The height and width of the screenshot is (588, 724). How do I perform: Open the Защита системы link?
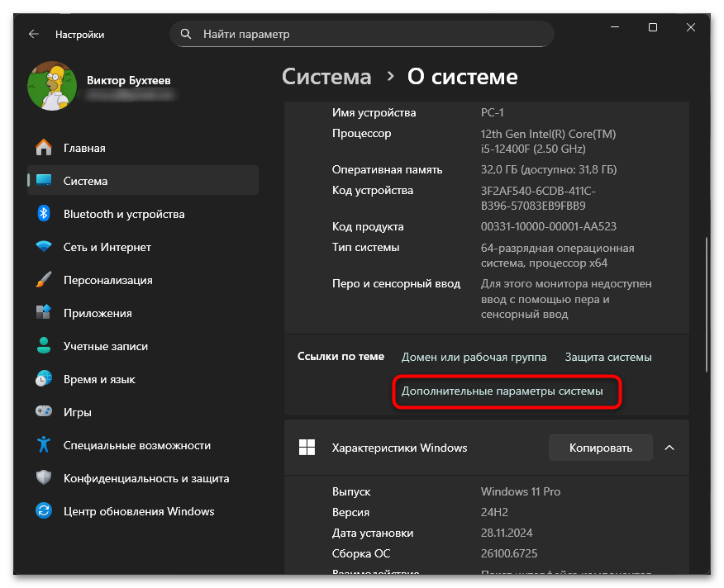tap(607, 357)
